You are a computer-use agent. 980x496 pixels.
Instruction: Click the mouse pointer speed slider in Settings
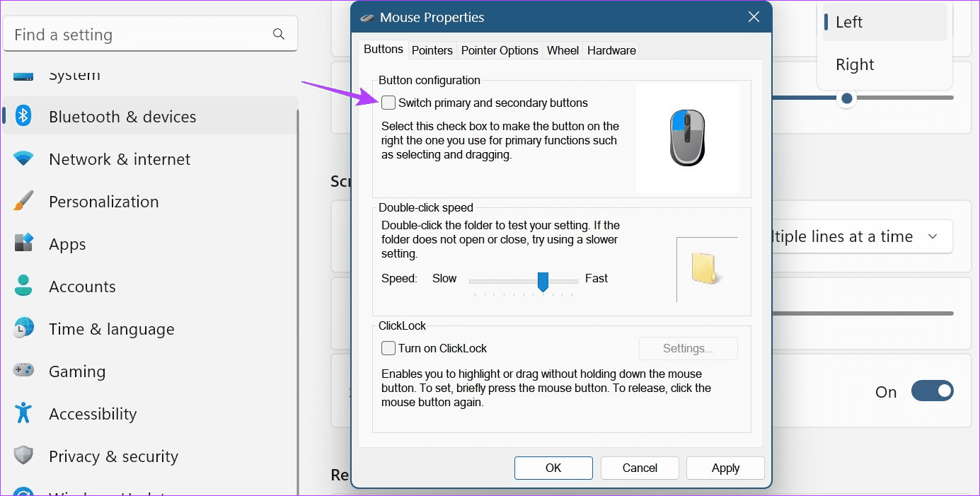pos(846,98)
